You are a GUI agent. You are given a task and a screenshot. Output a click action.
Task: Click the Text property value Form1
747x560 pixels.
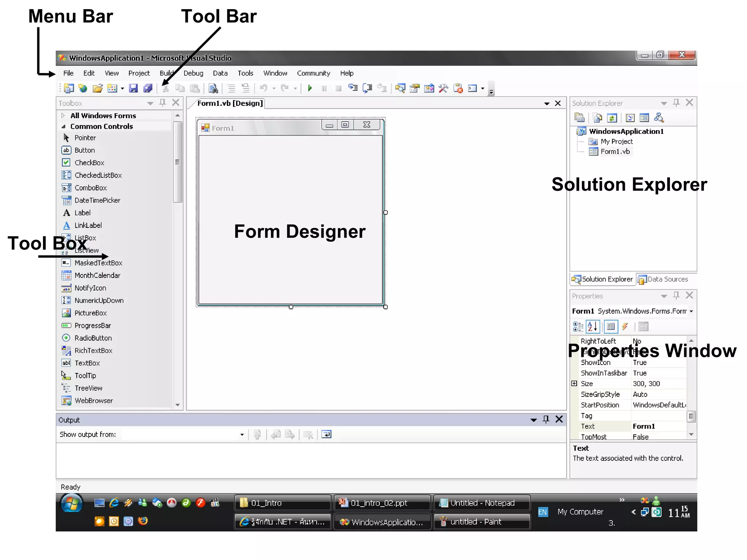coord(659,426)
